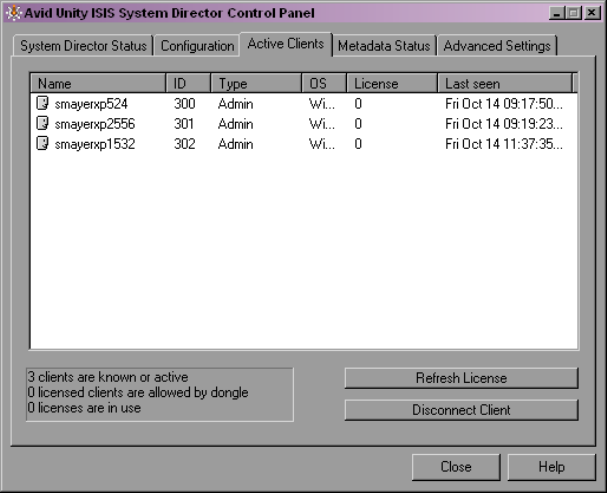Sort by the ID column header
607x493 pixels.
click(x=189, y=83)
